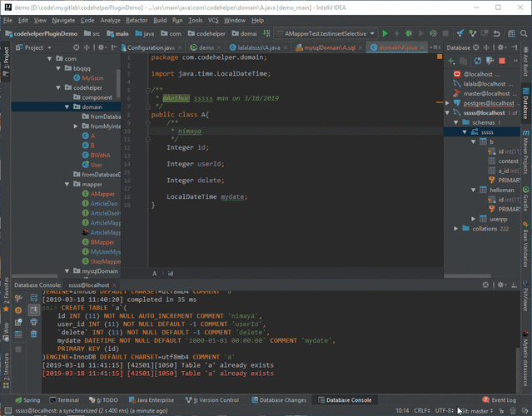Clear console output trash icon

[33, 334]
